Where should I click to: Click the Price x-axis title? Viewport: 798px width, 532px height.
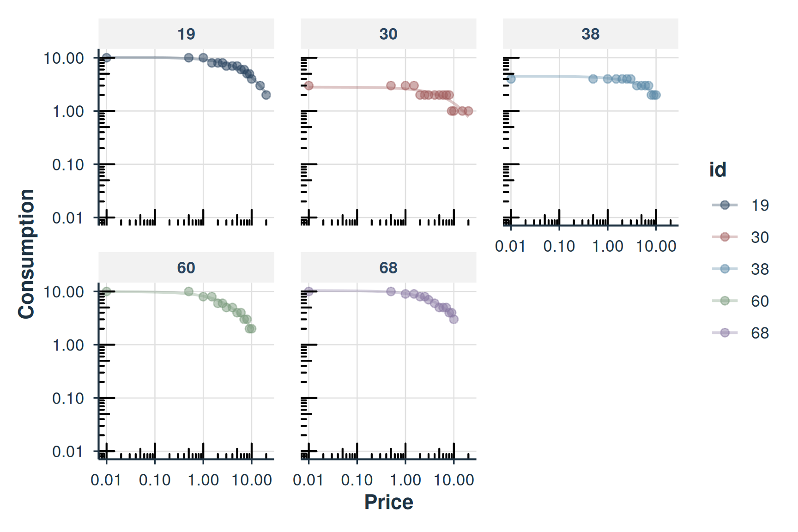tap(388, 502)
